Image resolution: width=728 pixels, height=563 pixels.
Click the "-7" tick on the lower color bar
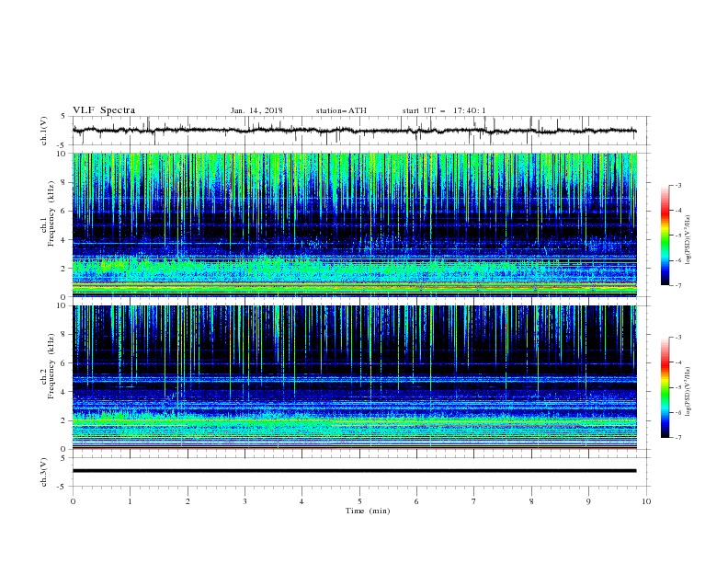click(677, 437)
